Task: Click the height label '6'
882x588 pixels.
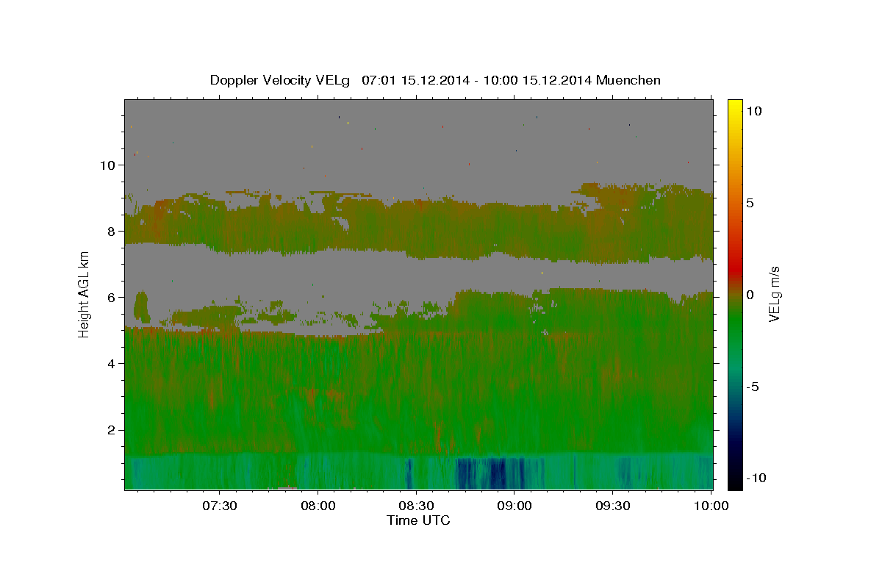Action: (112, 297)
